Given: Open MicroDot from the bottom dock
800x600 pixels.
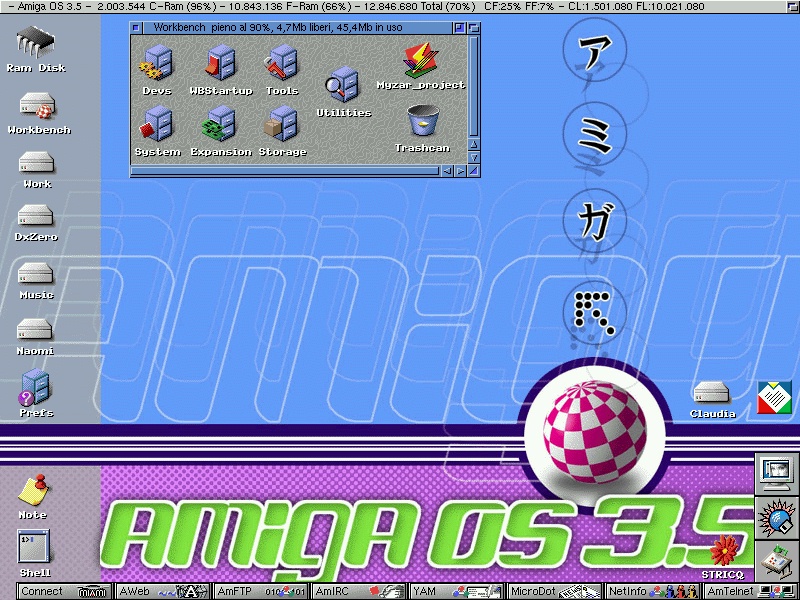Looking at the screenshot, I should click(x=555, y=591).
